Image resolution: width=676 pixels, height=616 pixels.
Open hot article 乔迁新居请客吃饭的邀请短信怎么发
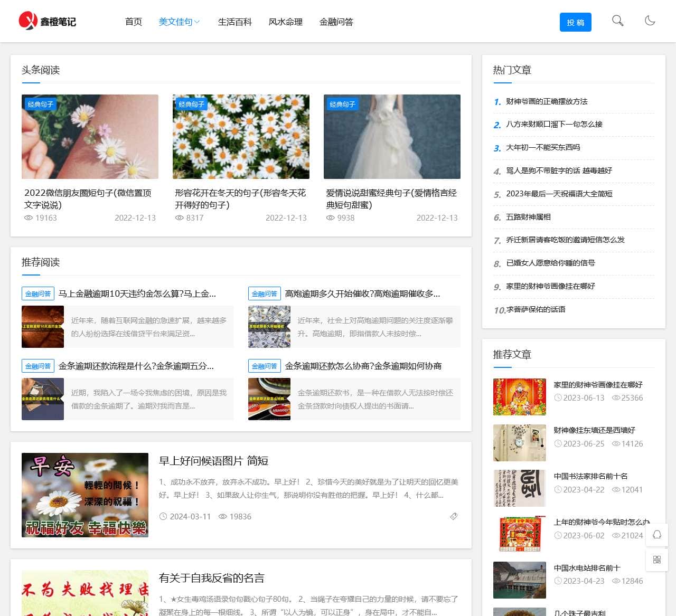(x=565, y=240)
